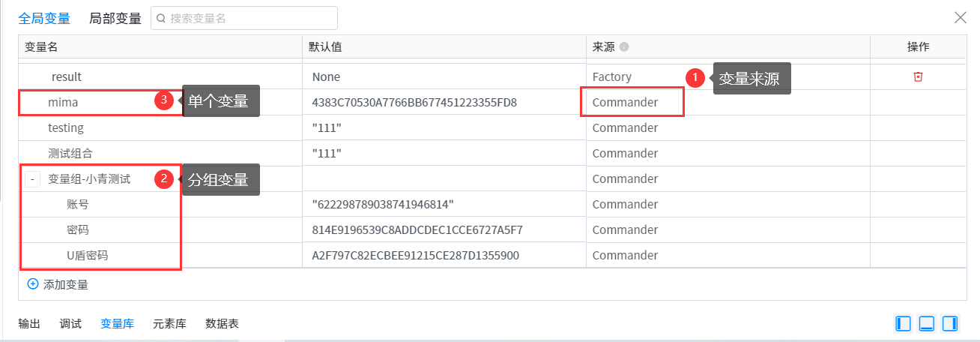Click the info icon beside 来源 header
This screenshot has width=980, height=342.
pos(624,46)
